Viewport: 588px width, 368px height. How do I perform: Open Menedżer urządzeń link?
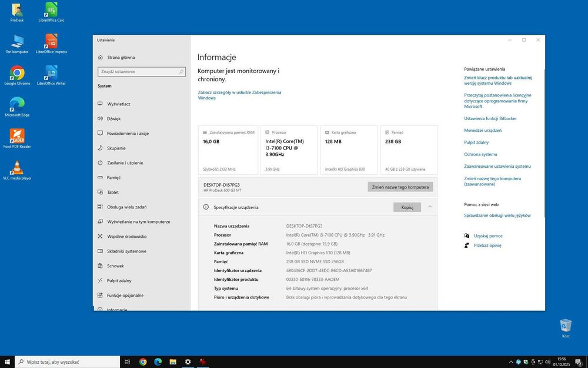point(483,130)
